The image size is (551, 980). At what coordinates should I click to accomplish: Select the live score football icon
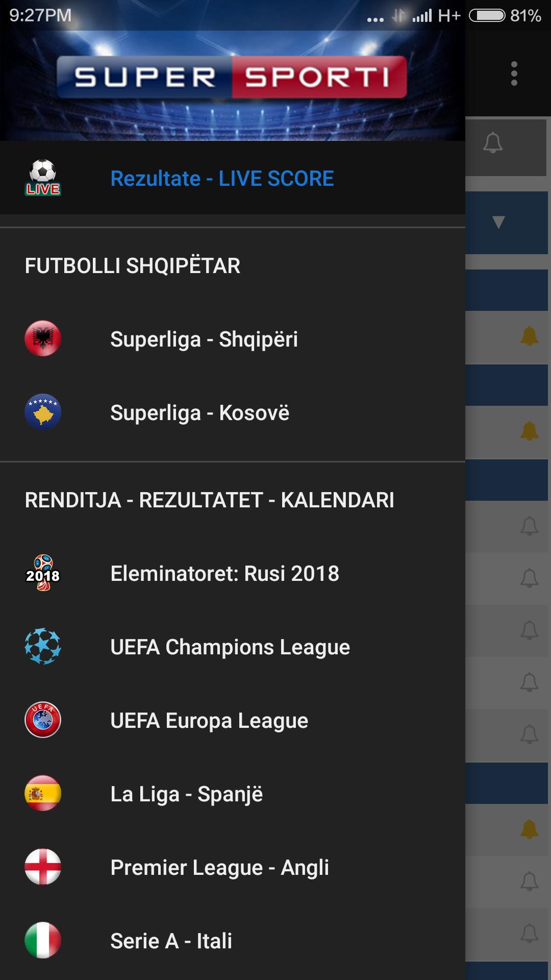[x=43, y=178]
